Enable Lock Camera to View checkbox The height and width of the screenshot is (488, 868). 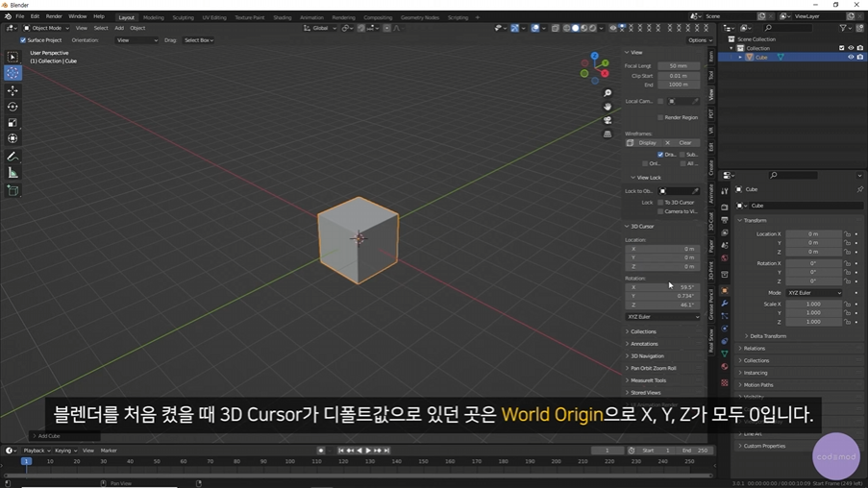(659, 211)
